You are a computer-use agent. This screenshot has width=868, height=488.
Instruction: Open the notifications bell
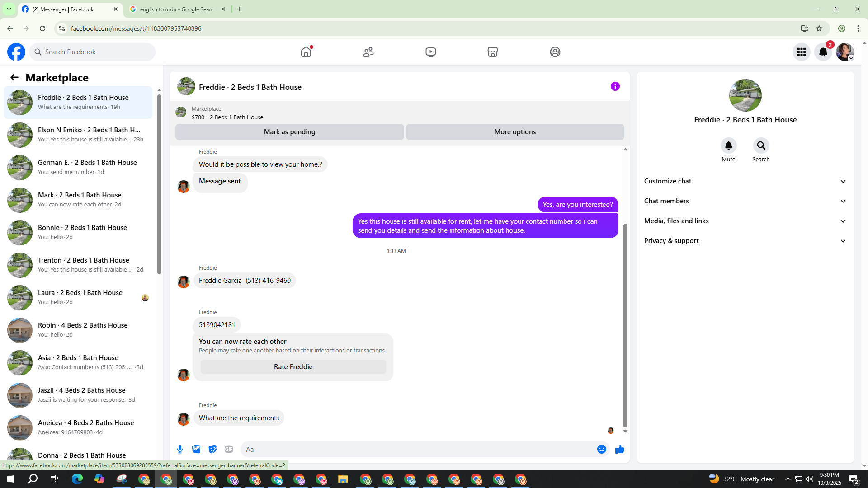[x=823, y=52]
